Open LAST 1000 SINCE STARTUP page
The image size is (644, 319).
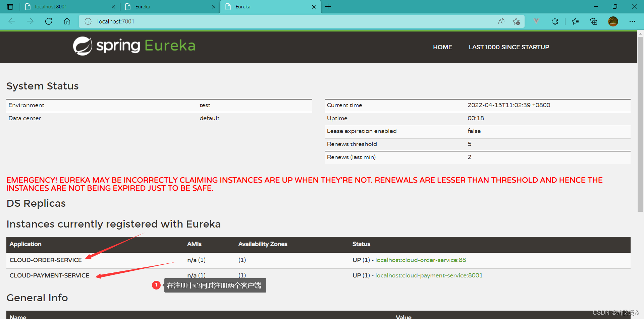[x=509, y=47]
